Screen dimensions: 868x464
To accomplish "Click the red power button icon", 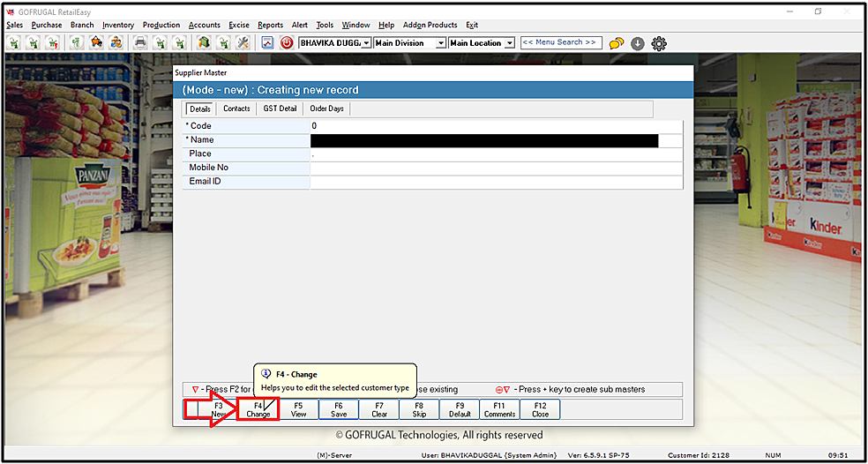I will point(286,42).
